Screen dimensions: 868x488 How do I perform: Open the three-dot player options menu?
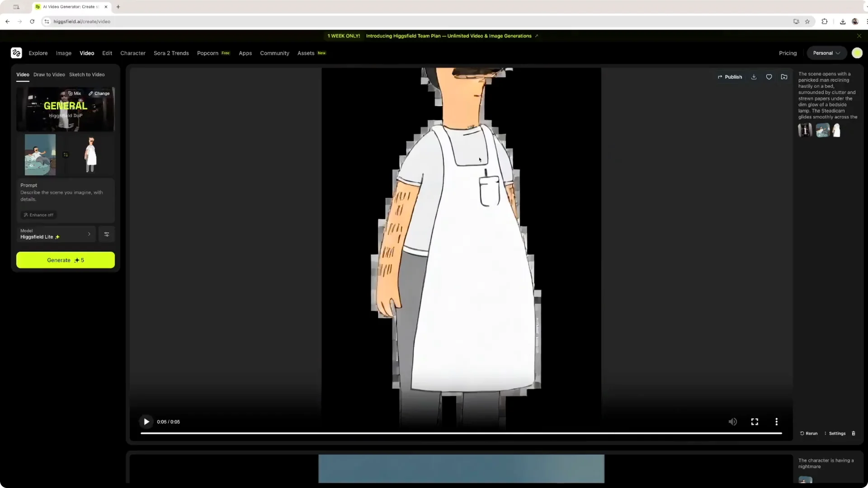pyautogui.click(x=776, y=422)
